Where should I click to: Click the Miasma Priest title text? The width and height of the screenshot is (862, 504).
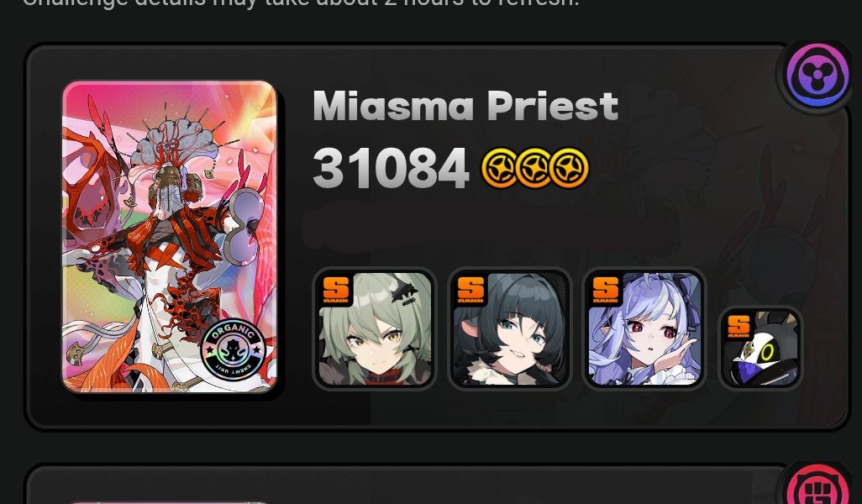point(465,106)
